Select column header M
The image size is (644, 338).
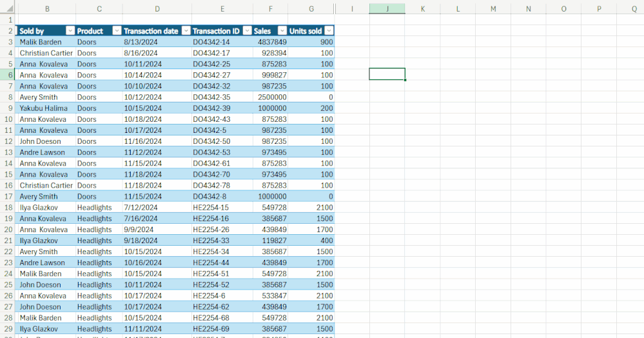click(x=493, y=8)
